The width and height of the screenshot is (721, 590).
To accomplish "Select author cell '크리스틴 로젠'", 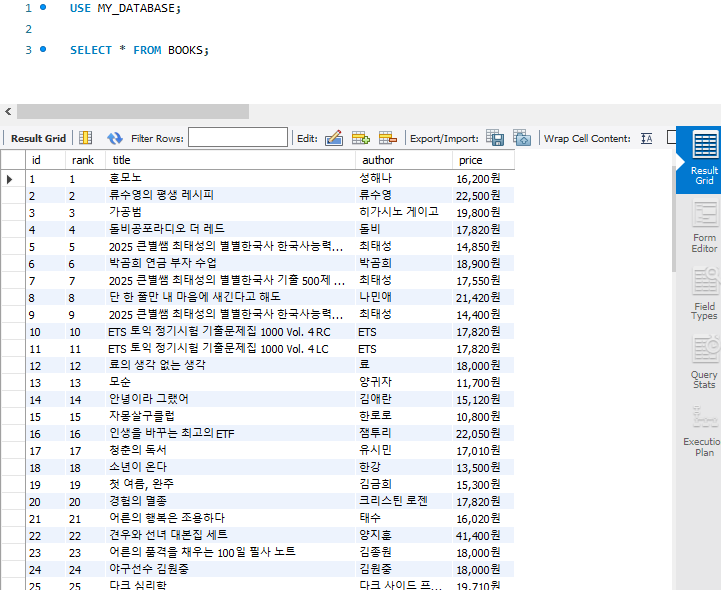I will click(404, 502).
